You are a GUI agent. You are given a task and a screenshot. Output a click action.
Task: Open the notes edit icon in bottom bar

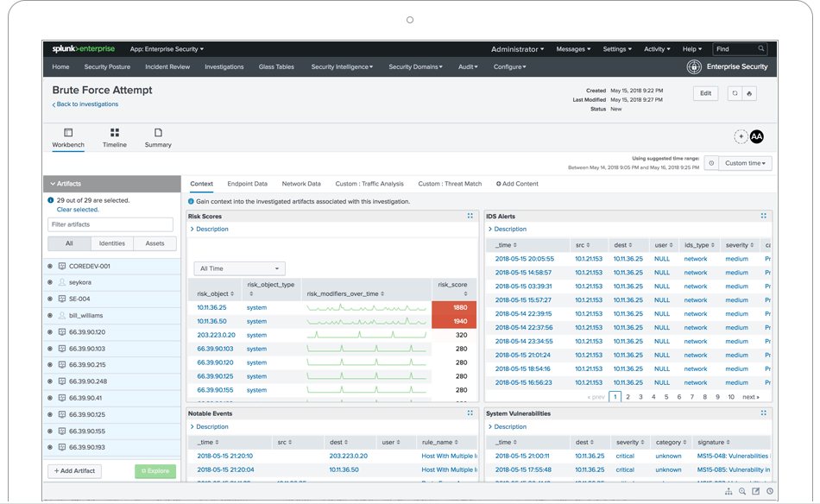tap(755, 491)
